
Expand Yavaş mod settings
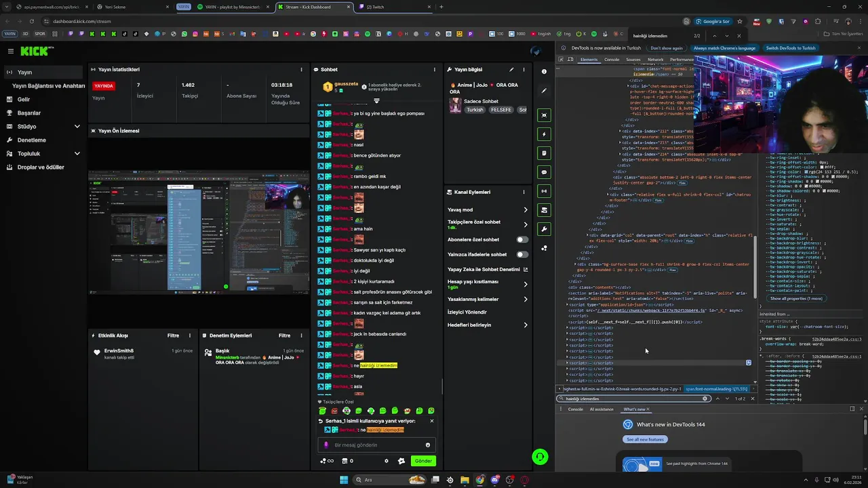pyautogui.click(x=526, y=209)
